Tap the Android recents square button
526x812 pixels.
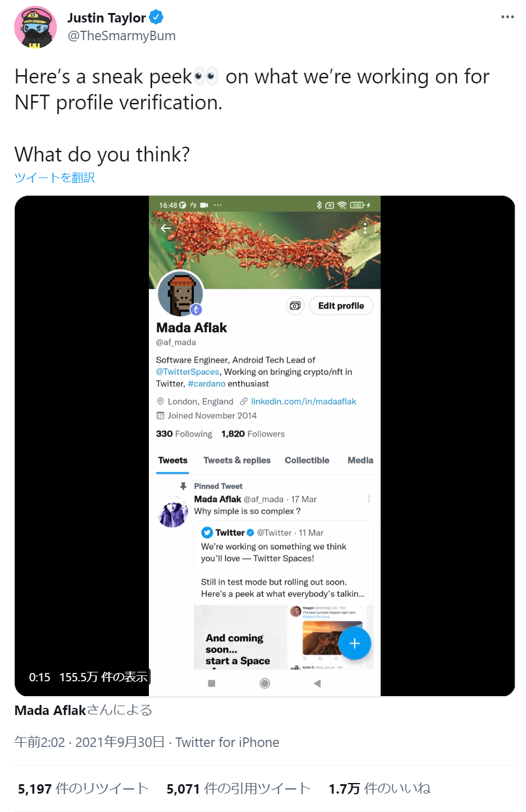(212, 684)
